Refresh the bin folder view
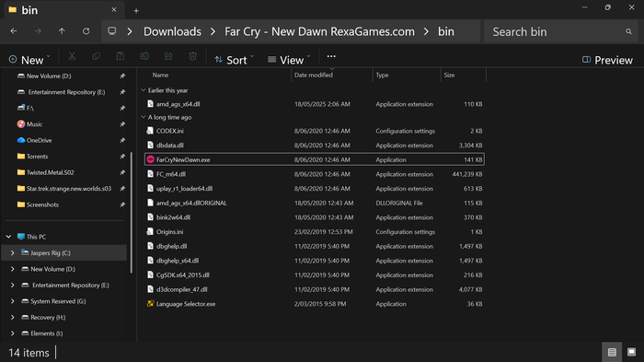Screen dimensions: 644x362 (x=86, y=31)
